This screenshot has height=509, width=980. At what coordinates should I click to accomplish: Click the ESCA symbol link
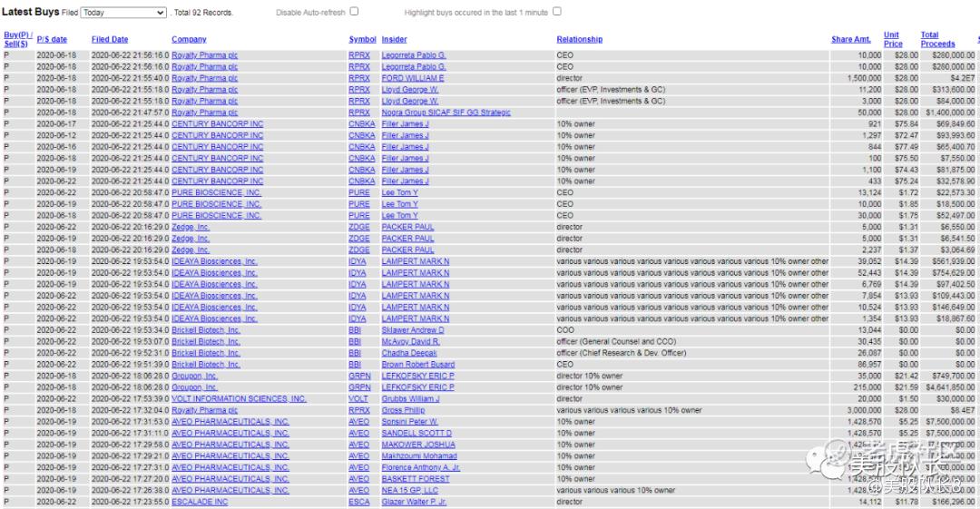359,502
